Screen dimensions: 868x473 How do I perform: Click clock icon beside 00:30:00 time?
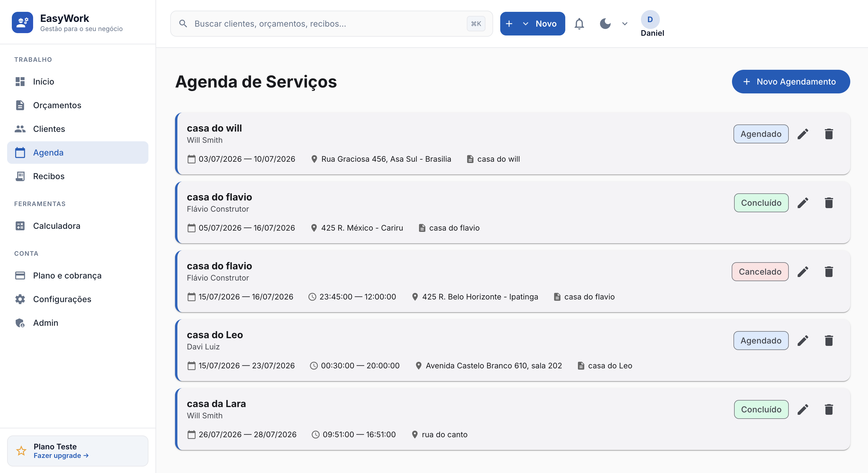(x=314, y=366)
